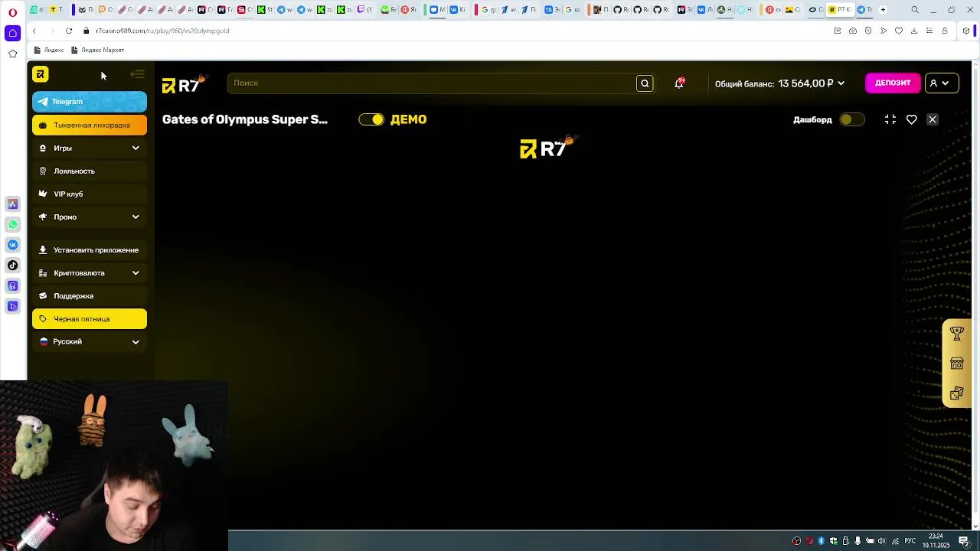Open the Черная пятница promo

click(x=90, y=318)
